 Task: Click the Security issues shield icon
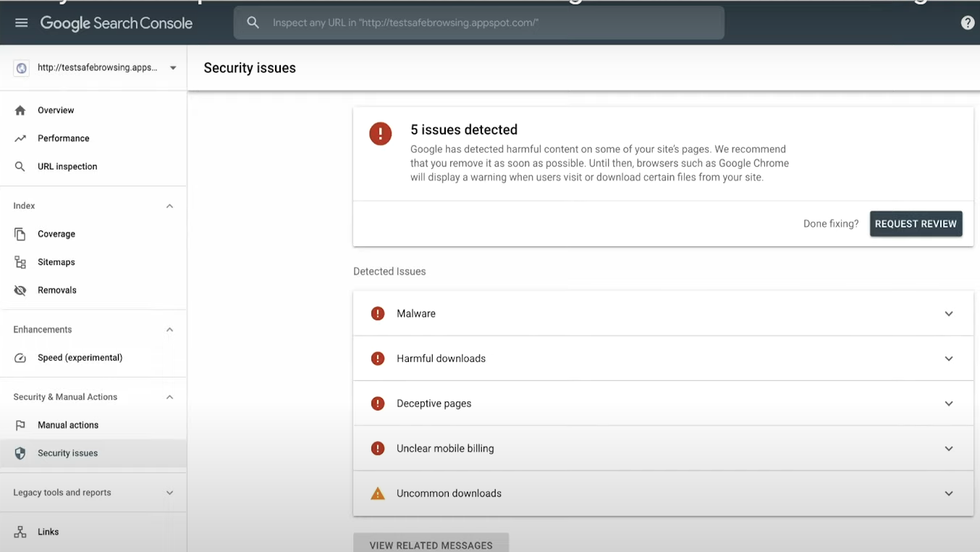[x=20, y=453]
